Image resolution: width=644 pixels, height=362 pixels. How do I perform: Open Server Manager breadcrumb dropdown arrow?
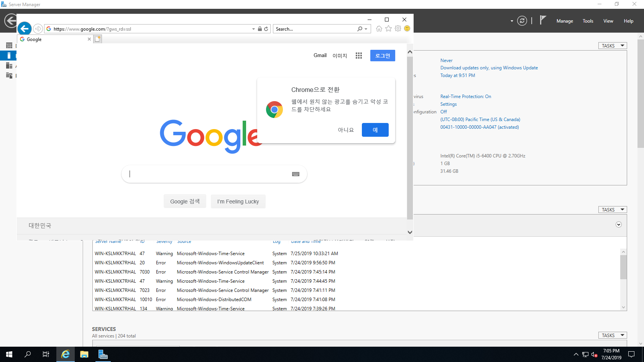click(512, 21)
